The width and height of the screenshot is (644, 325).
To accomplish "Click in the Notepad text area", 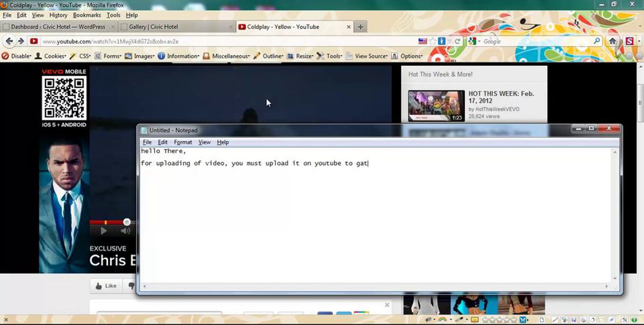I will pos(375,215).
